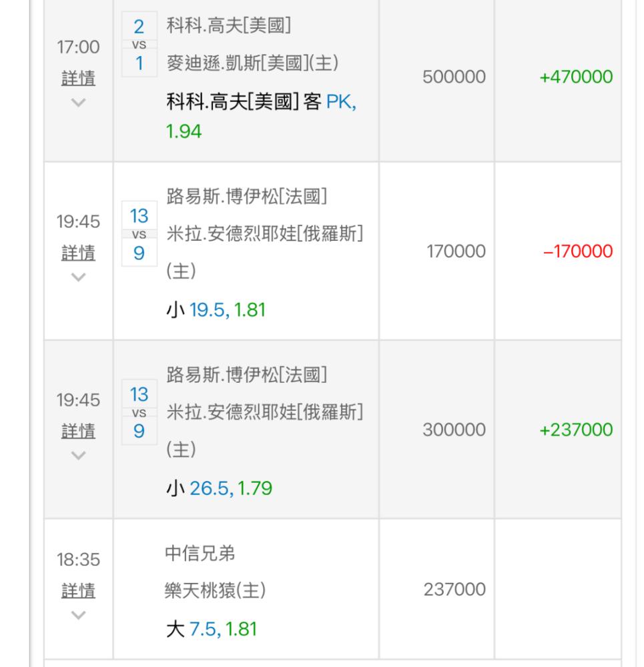This screenshot has height=667, width=644.
Task: Click the 13 vs 9 score box beside 小 26.5
Action: coord(139,412)
